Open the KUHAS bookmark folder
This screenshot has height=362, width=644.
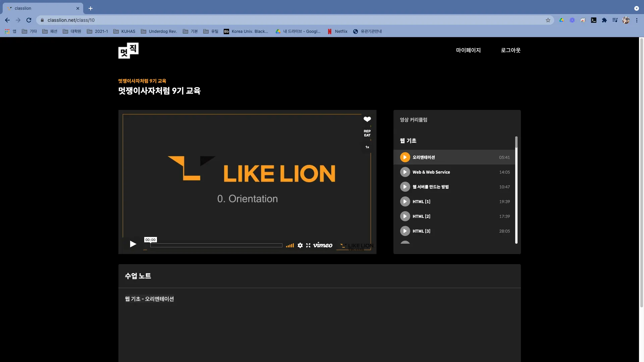click(124, 32)
